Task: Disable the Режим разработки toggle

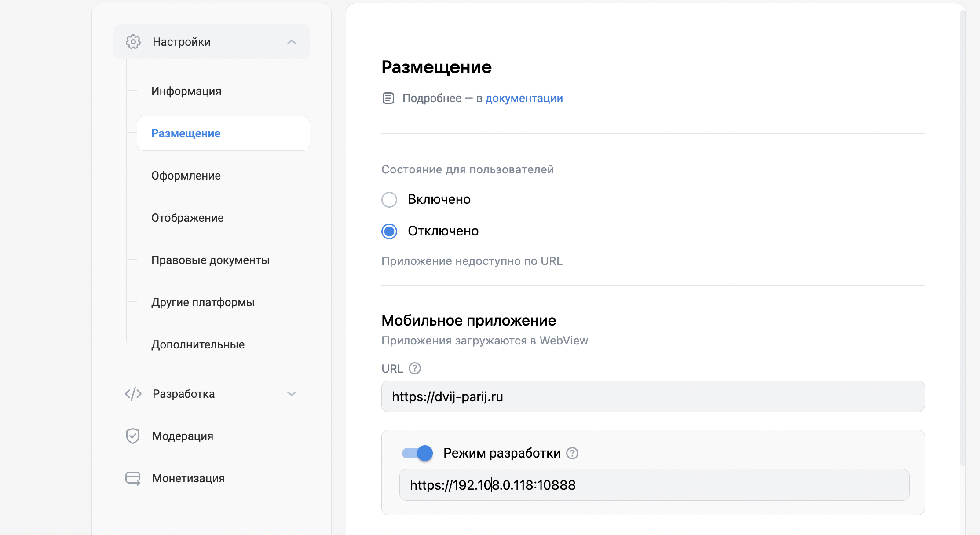Action: tap(417, 453)
